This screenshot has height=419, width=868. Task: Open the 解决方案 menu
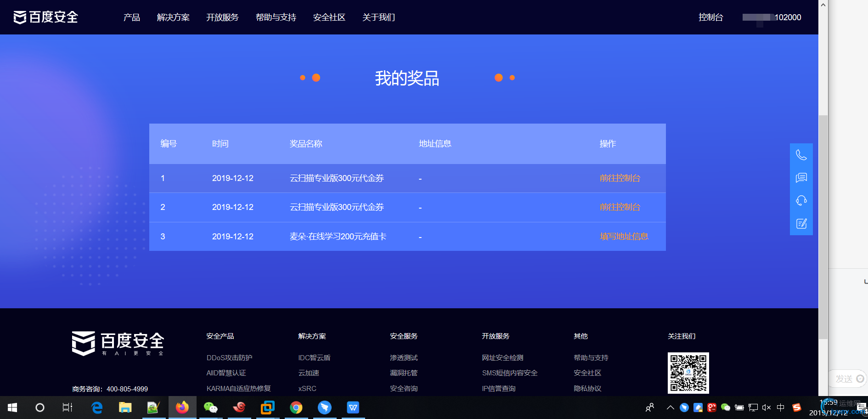point(173,17)
